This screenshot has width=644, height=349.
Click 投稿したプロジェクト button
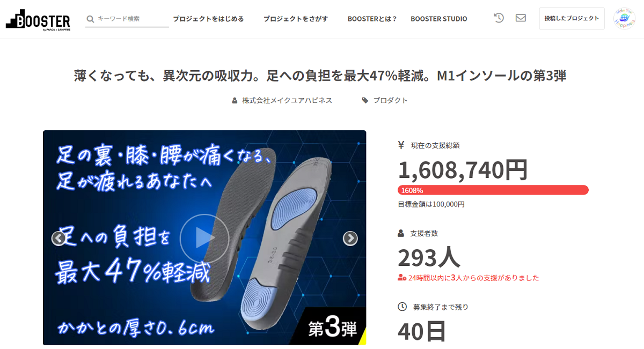572,19
